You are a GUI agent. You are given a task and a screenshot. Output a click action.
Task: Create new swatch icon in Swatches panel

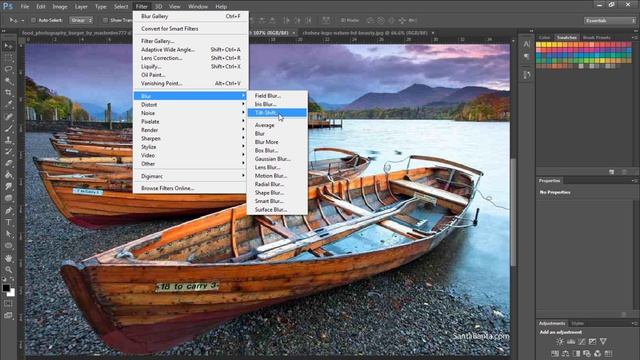(x=611, y=172)
